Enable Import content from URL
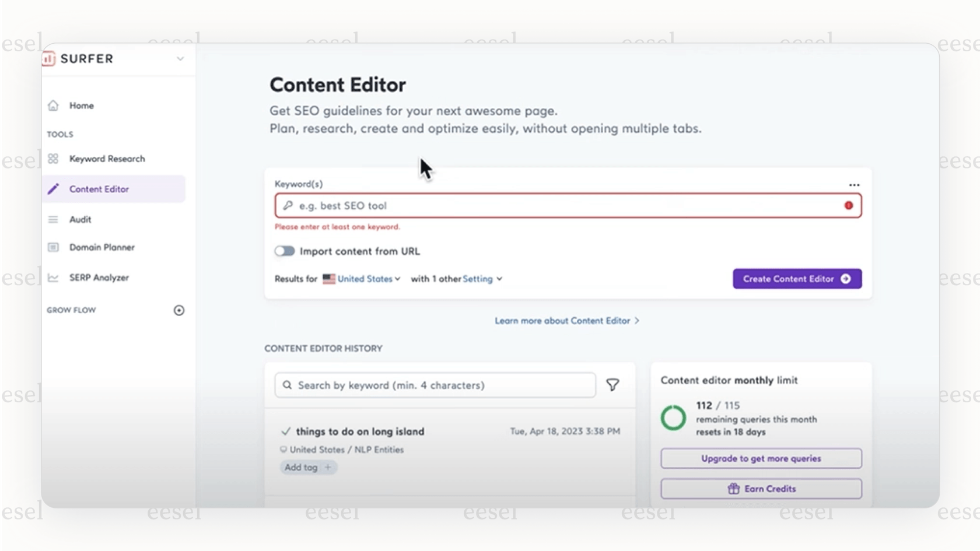Screen dimensions: 980x551 (x=285, y=251)
